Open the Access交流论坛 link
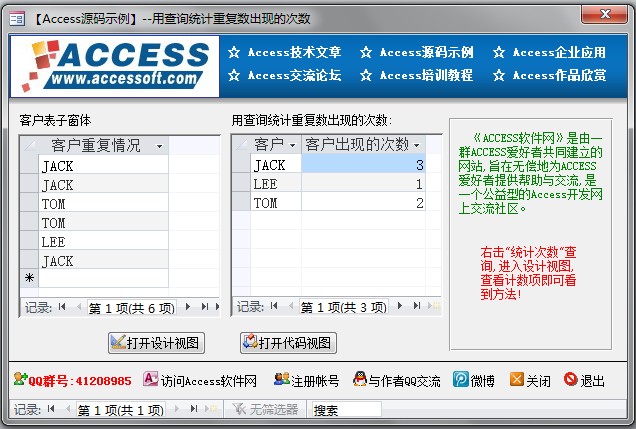The image size is (636, 429). [x=294, y=75]
